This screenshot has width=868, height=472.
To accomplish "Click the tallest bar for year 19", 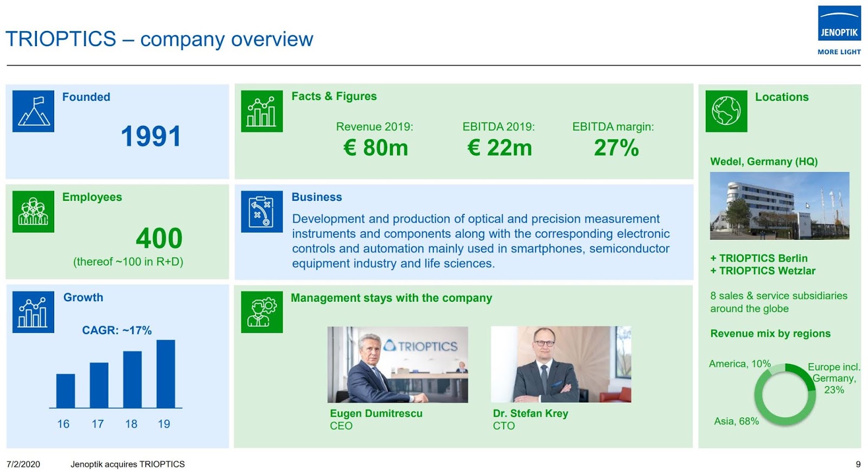I will tap(165, 374).
